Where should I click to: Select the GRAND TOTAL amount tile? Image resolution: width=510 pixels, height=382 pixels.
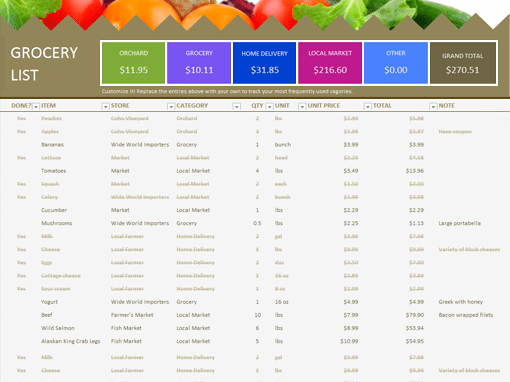463,63
